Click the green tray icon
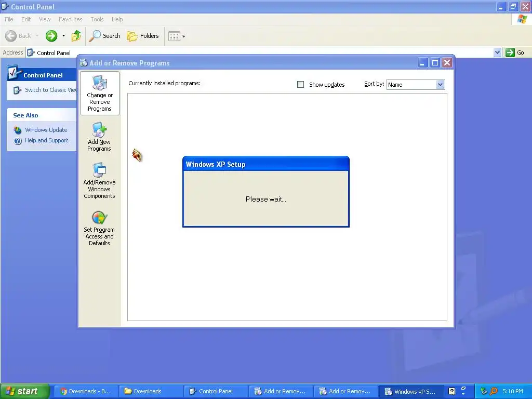This screenshot has height=399, width=532. [484, 391]
